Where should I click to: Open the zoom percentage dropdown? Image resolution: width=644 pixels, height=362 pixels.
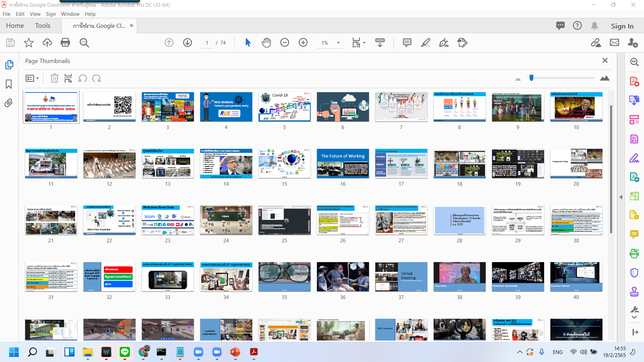click(x=338, y=43)
